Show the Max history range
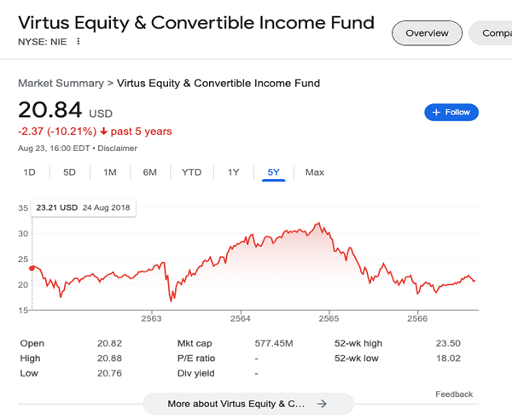 315,172
